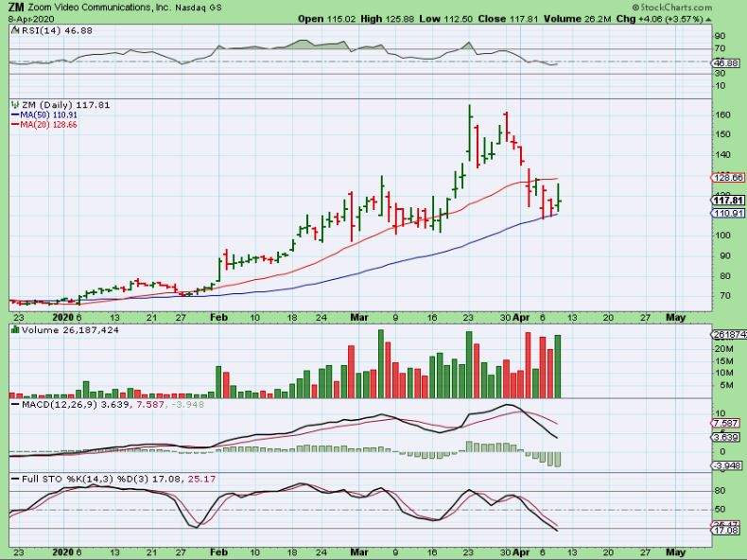Click the 110.91 price tag on right axis

(728, 213)
